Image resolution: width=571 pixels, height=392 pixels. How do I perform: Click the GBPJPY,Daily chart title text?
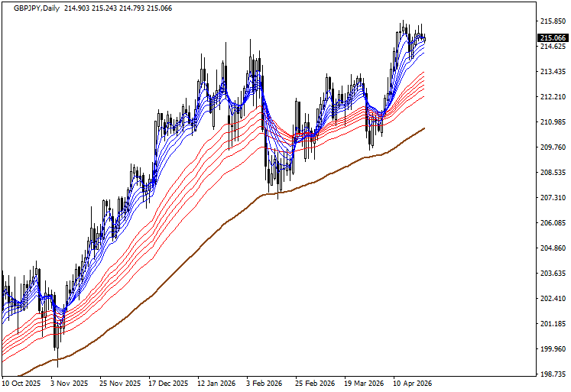[38, 7]
